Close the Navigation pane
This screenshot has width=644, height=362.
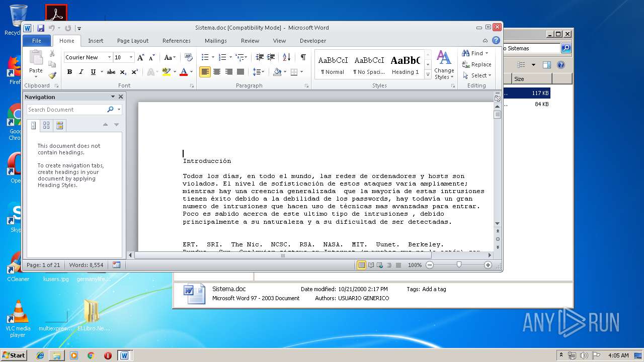point(121,97)
